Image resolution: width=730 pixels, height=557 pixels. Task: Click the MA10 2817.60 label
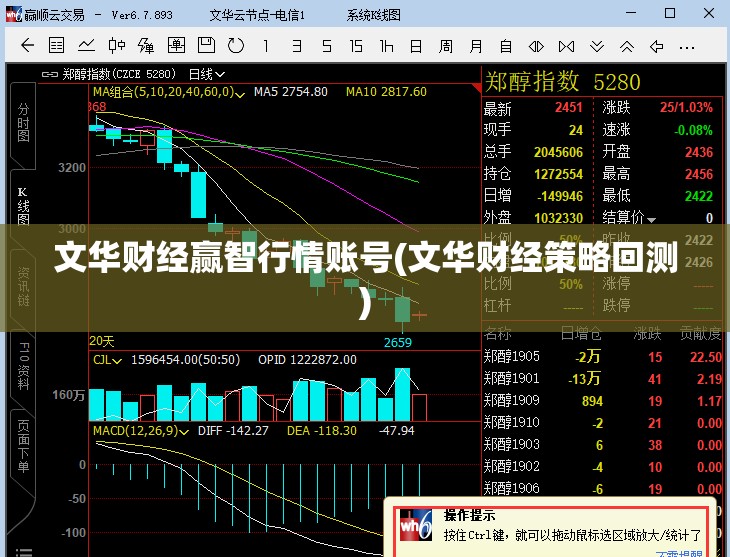[x=386, y=92]
